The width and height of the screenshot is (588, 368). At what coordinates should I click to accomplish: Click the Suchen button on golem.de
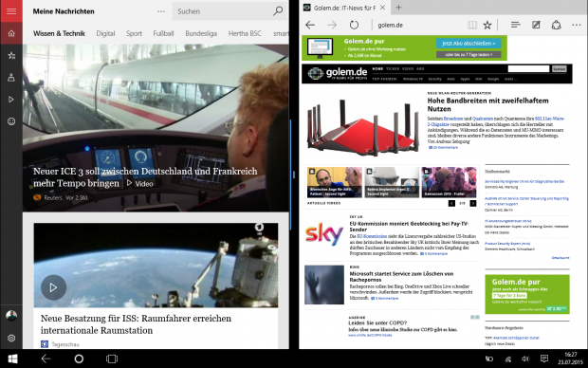coord(559,68)
